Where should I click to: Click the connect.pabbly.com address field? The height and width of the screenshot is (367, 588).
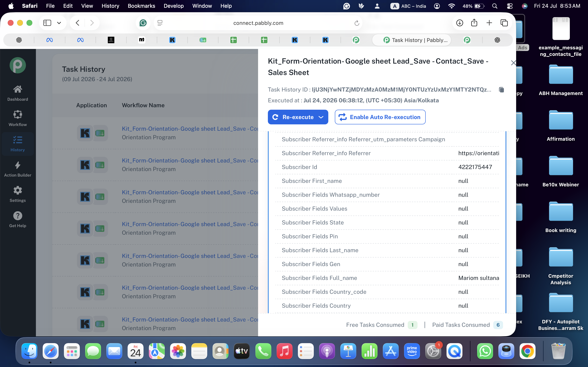pyautogui.click(x=258, y=23)
